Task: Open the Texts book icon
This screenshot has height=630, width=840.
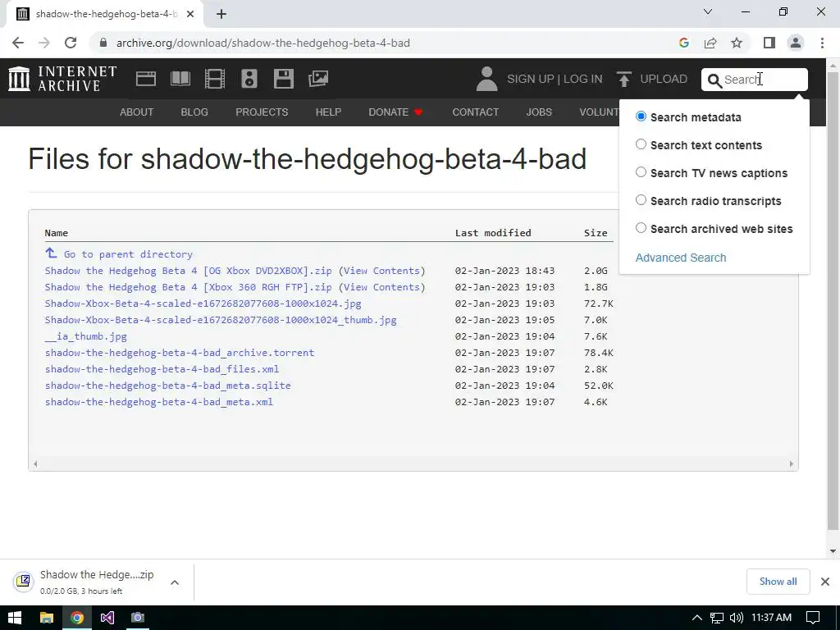Action: (x=180, y=79)
